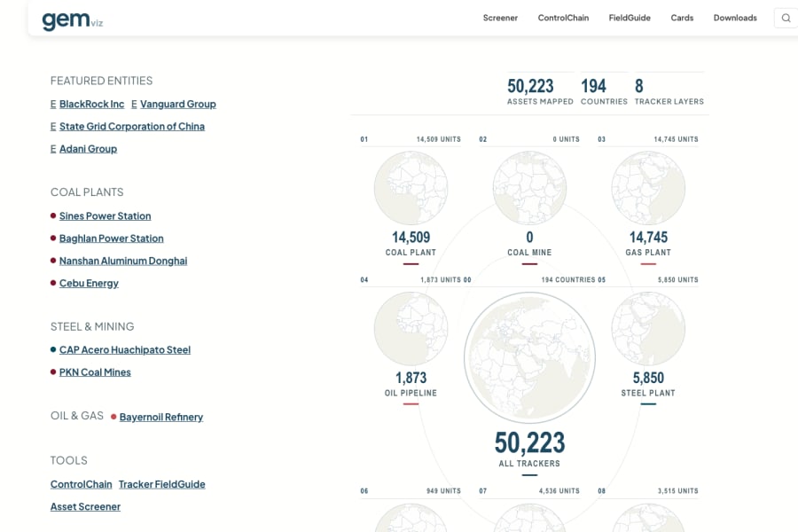Click the 3,515 UNITS label
The height and width of the screenshot is (532, 798).
pyautogui.click(x=677, y=491)
